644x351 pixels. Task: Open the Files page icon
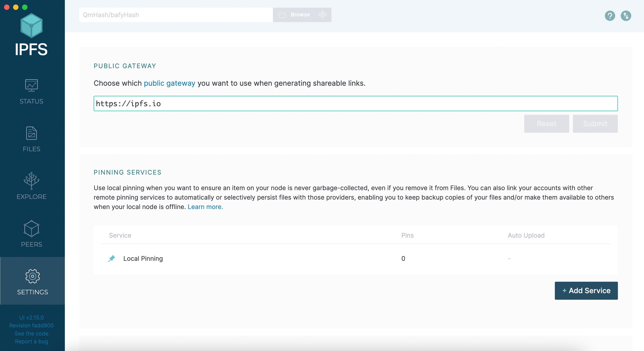click(31, 133)
